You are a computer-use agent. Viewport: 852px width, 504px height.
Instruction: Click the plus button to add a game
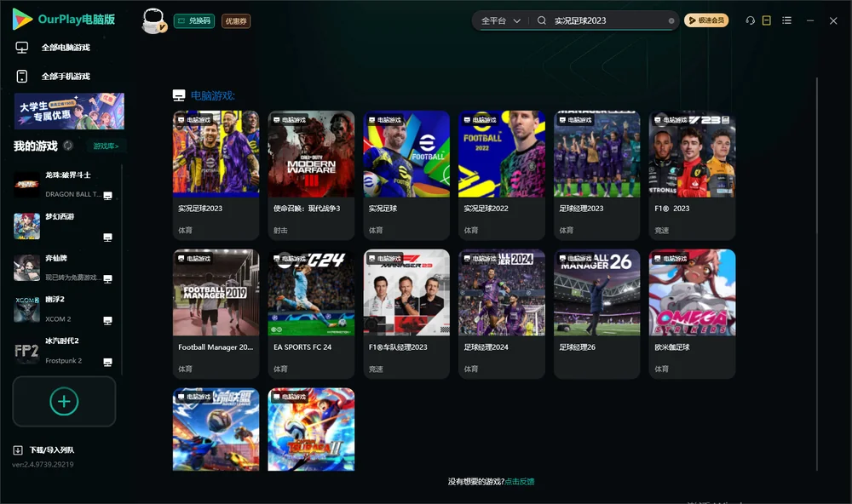point(64,401)
